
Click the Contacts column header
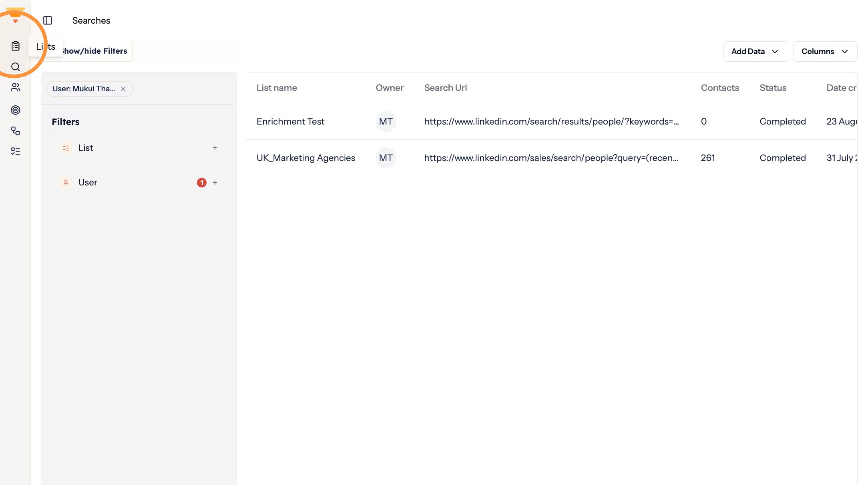tap(720, 88)
